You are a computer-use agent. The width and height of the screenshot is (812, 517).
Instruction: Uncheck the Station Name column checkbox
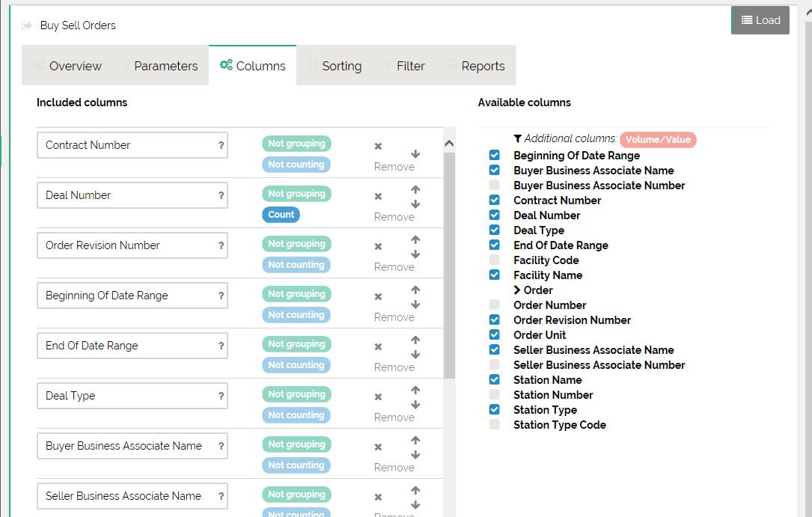click(x=495, y=380)
